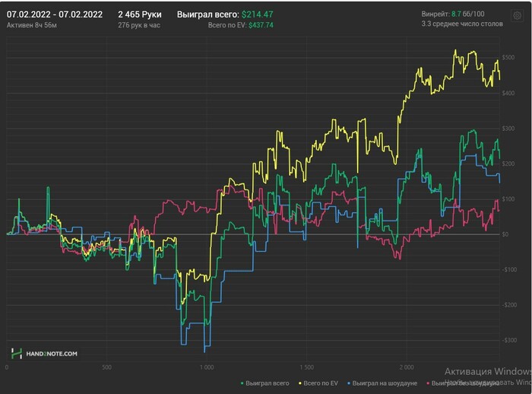
Task: Toggle the Выиграл на шоудауне series
Action: coord(388,382)
